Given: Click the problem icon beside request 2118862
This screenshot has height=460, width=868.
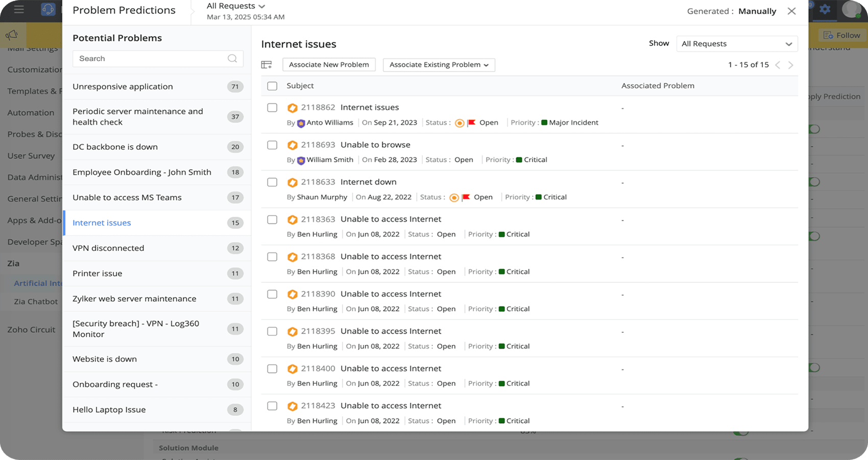Looking at the screenshot, I should coord(293,107).
